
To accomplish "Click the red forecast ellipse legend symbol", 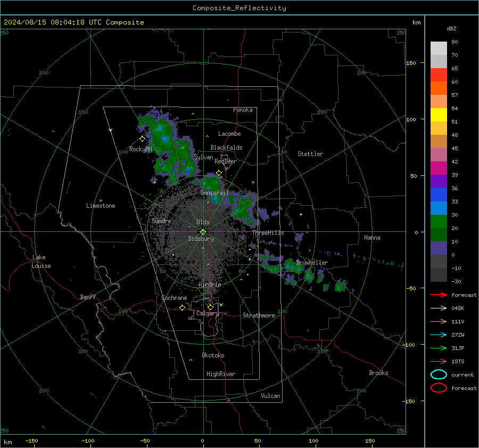I will tap(439, 388).
